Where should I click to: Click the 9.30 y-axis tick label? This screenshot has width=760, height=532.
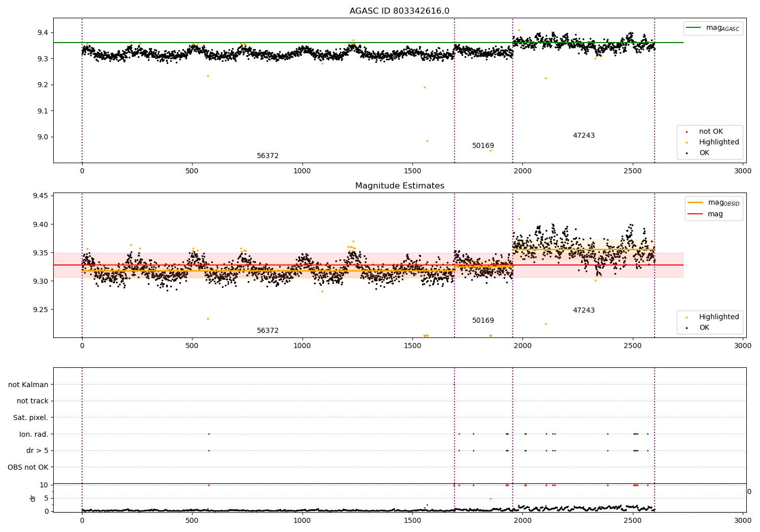tap(41, 281)
